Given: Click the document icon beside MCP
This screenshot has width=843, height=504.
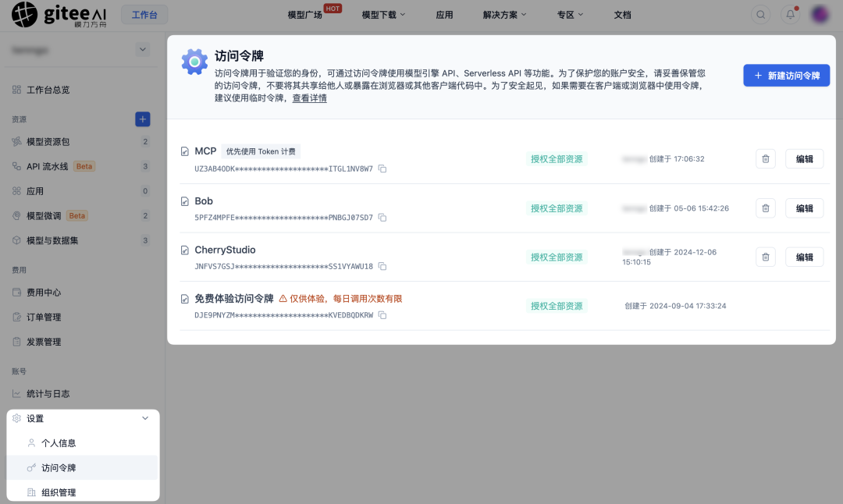Looking at the screenshot, I should [x=185, y=151].
